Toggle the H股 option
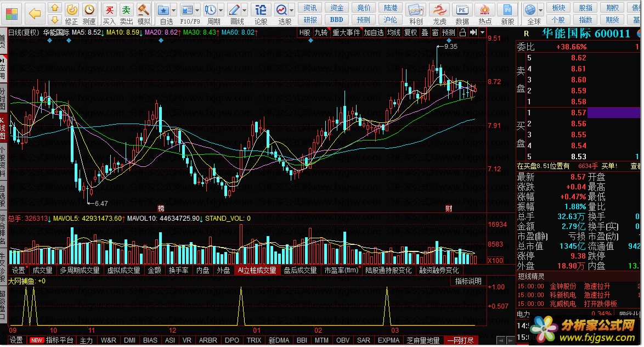 tap(304, 32)
